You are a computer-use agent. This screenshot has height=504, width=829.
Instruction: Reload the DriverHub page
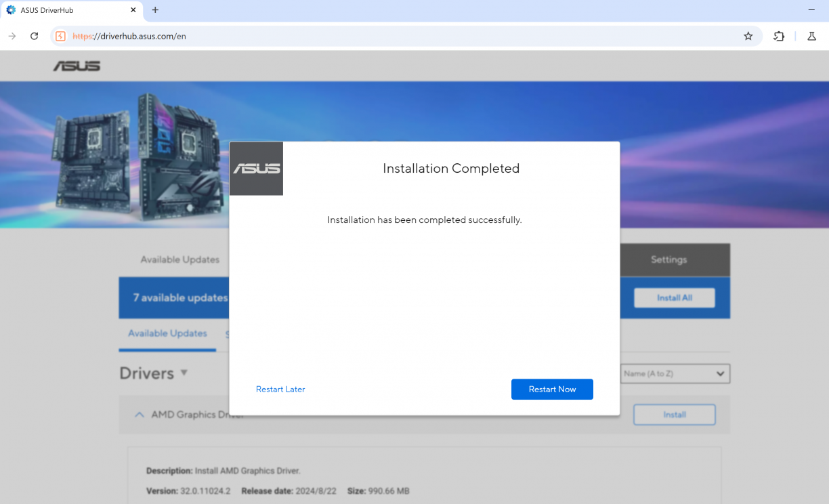[x=34, y=36]
